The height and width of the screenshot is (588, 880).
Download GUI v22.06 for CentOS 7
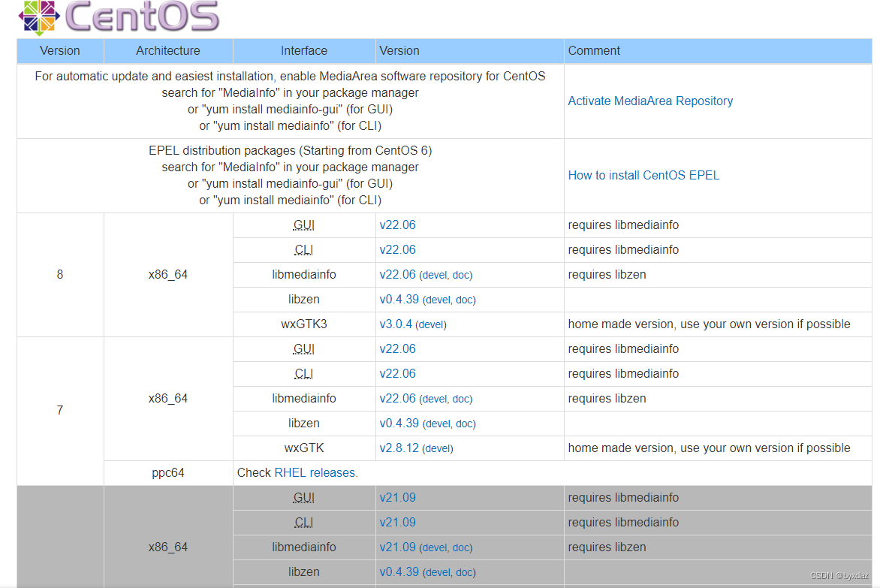[x=397, y=348]
